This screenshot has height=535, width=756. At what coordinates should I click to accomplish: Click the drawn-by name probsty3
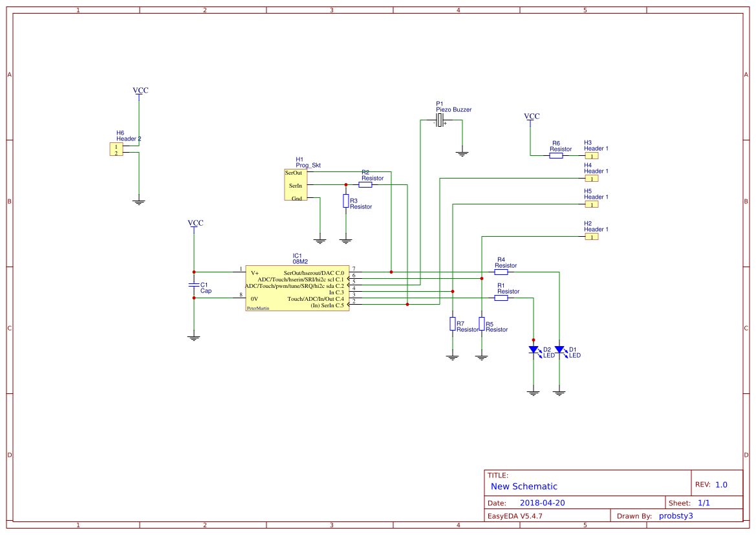tap(675, 516)
